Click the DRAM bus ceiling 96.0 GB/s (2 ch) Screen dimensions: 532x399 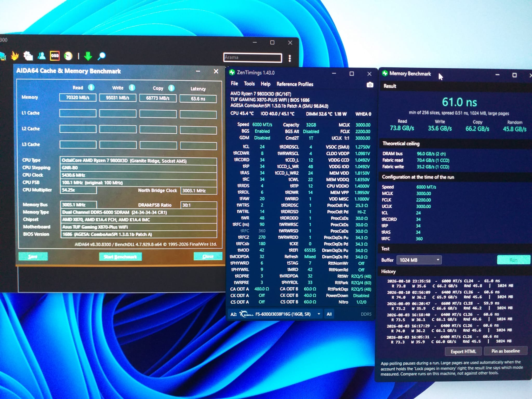[x=431, y=154]
